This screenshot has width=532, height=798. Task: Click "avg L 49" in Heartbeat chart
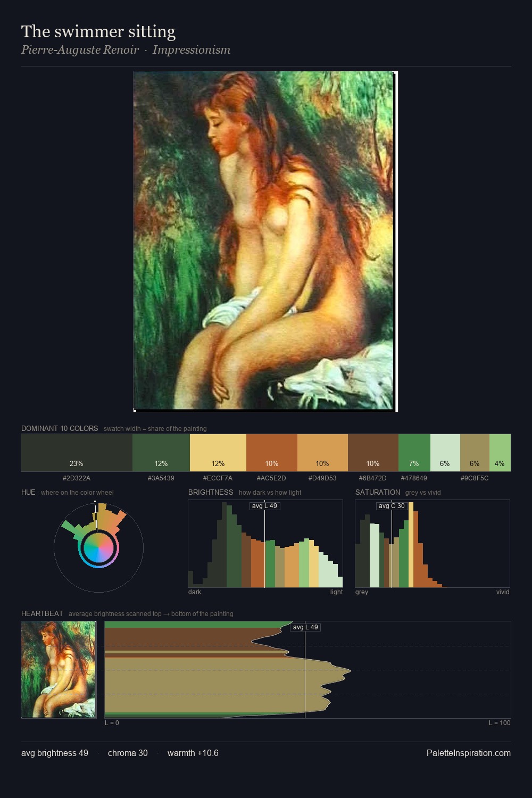(305, 627)
